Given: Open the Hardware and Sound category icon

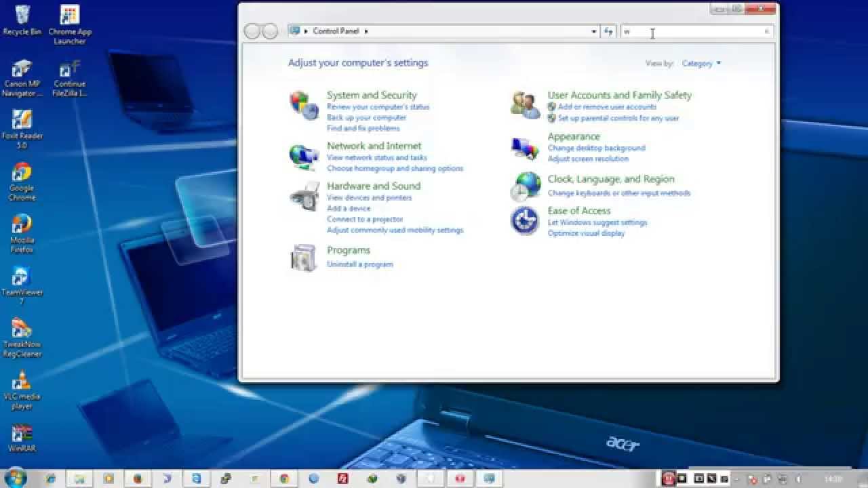Looking at the screenshot, I should [x=304, y=197].
